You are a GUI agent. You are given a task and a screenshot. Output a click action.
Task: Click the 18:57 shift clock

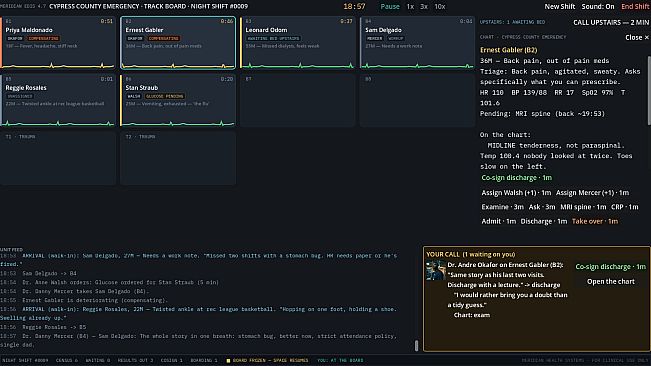354,7
